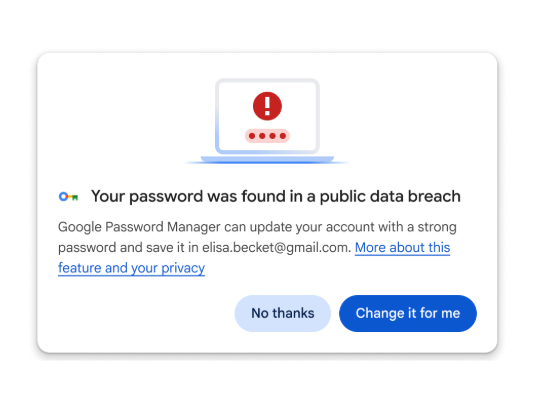Click the white exclamation mark symbol
Screen dimensions: 540x405
(267, 106)
